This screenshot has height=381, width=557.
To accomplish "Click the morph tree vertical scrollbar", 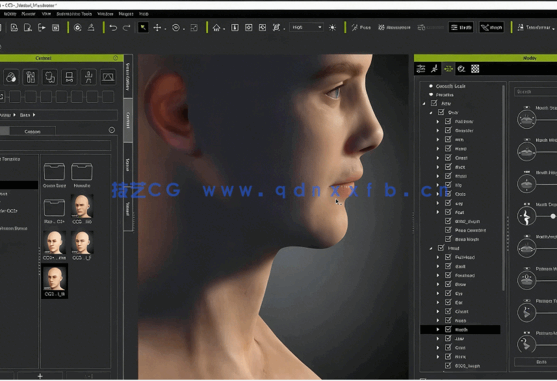I will click(x=503, y=188).
